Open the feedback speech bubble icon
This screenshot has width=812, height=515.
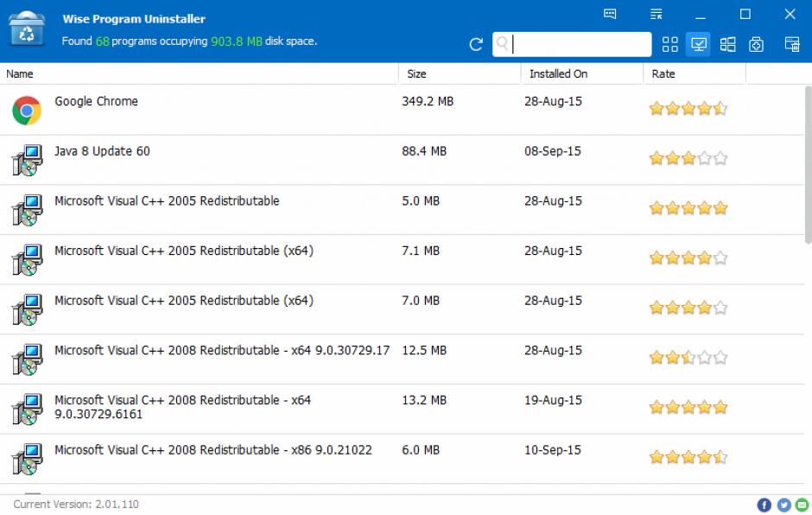(610, 14)
